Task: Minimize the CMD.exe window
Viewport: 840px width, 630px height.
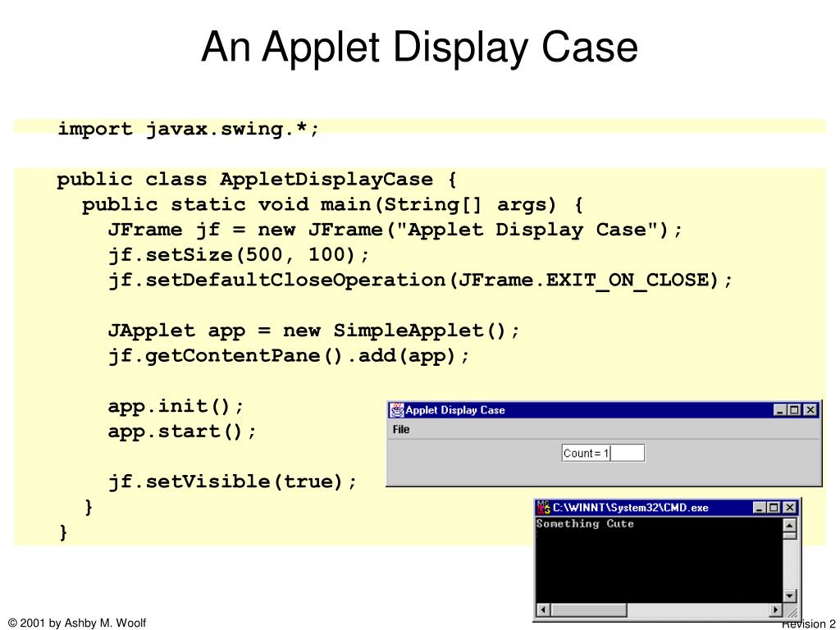Action: click(x=759, y=507)
